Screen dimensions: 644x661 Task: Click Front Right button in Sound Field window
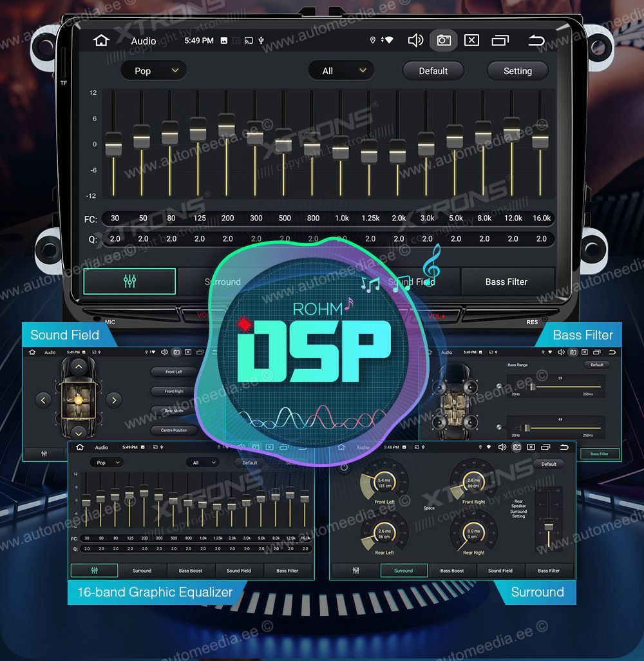(x=174, y=391)
